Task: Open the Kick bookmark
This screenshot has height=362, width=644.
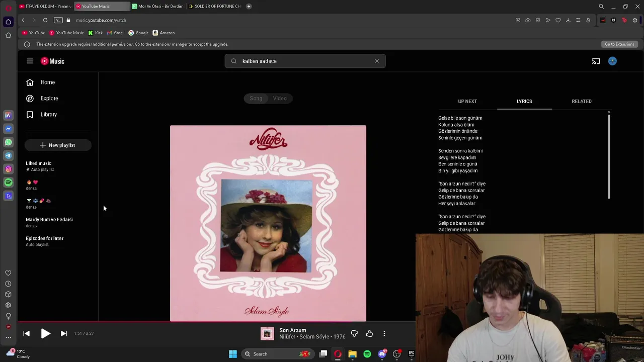Action: (95, 33)
